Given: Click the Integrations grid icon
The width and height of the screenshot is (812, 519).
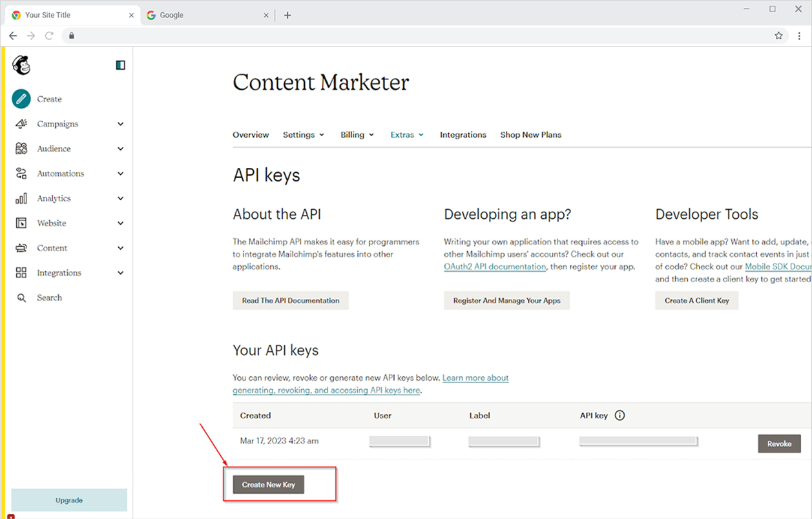Looking at the screenshot, I should (21, 273).
